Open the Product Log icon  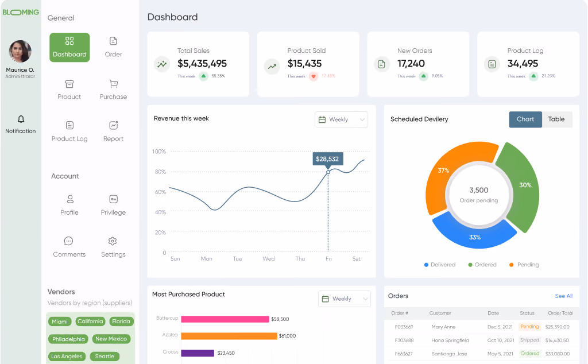click(69, 125)
